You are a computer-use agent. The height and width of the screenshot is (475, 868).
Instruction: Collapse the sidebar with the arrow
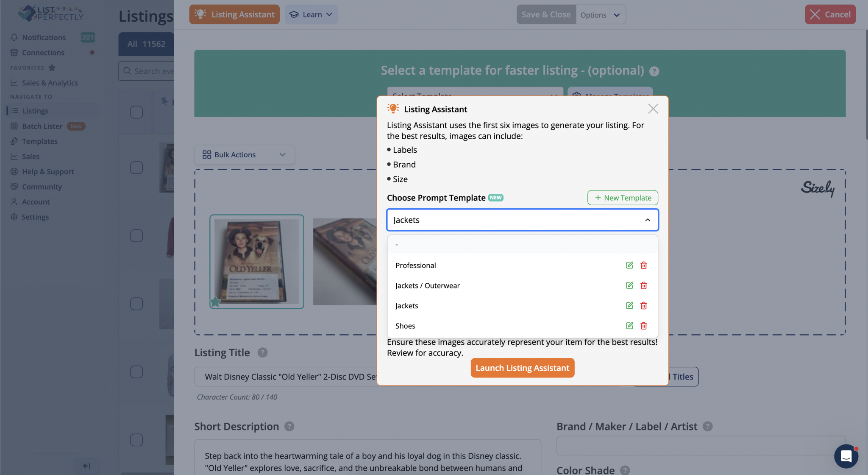pyautogui.click(x=86, y=465)
